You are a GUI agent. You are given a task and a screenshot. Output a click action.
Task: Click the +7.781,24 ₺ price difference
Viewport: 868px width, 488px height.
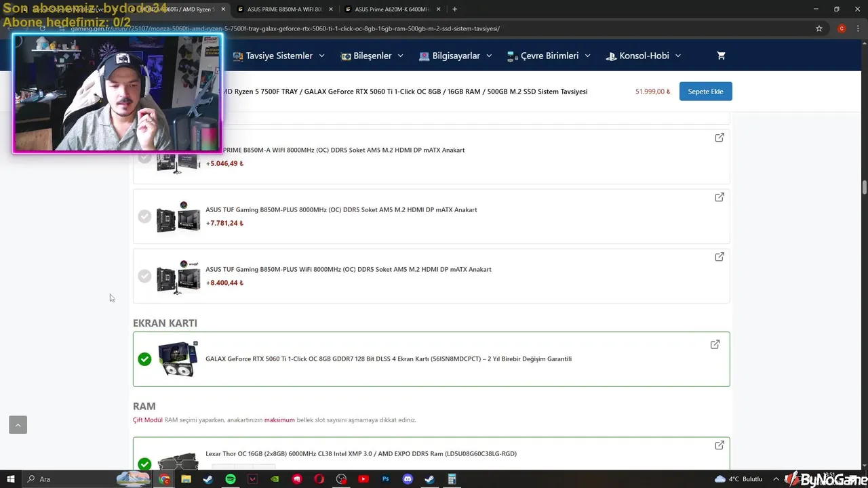click(224, 223)
